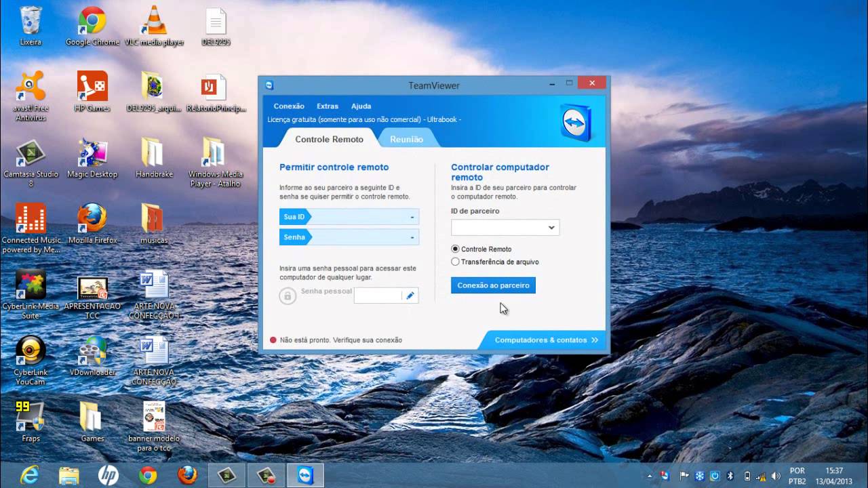Select the Transferência de arquivo radio option
The image size is (868, 488).
click(x=455, y=262)
